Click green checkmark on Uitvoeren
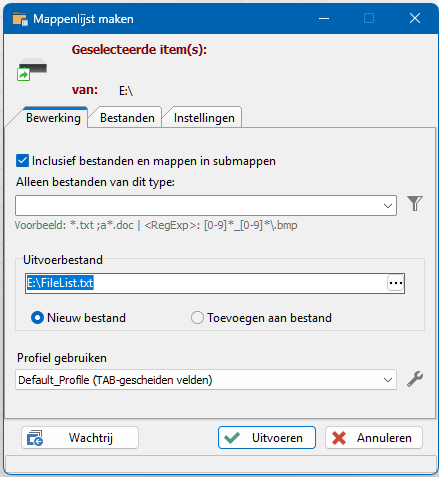This screenshot has width=439, height=477. 232,438
